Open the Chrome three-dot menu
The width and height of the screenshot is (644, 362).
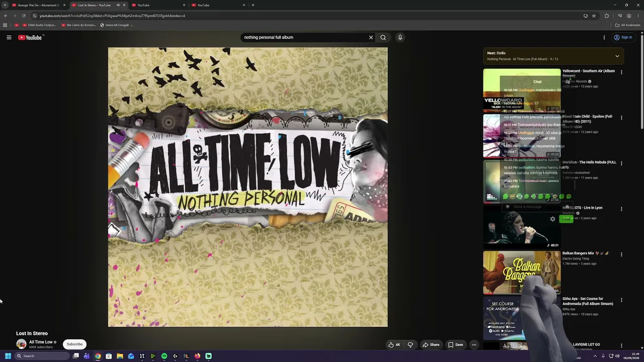[x=638, y=16]
